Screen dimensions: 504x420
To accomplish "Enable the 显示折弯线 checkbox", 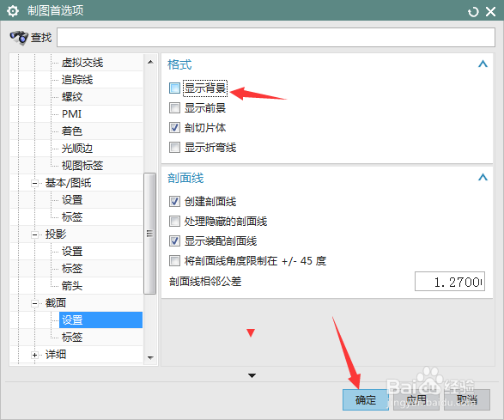I will [174, 148].
